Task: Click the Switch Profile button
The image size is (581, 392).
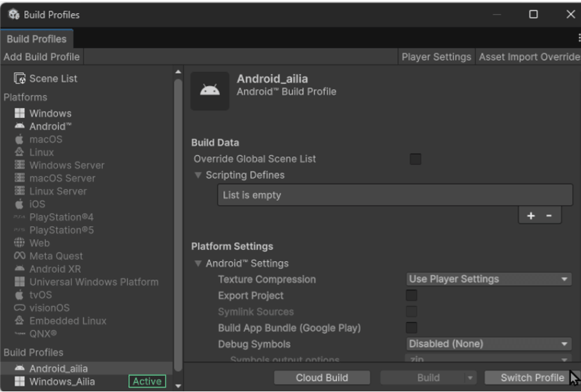Action: [x=532, y=377]
